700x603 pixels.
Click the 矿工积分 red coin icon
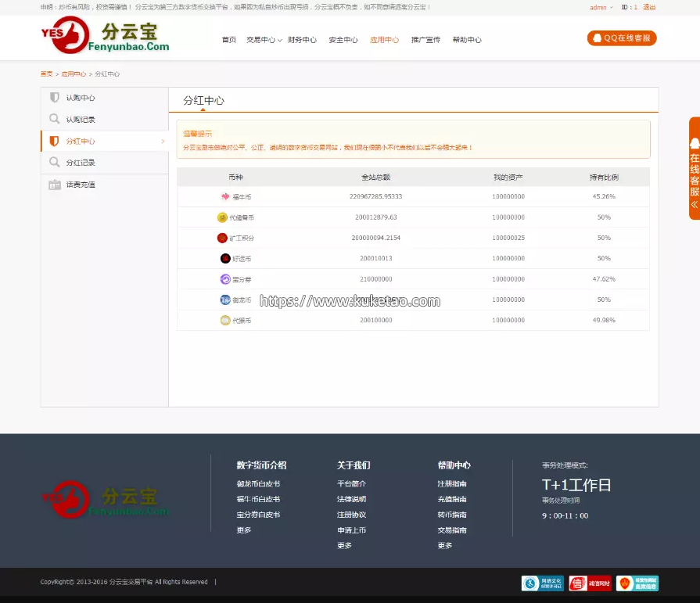coord(222,238)
